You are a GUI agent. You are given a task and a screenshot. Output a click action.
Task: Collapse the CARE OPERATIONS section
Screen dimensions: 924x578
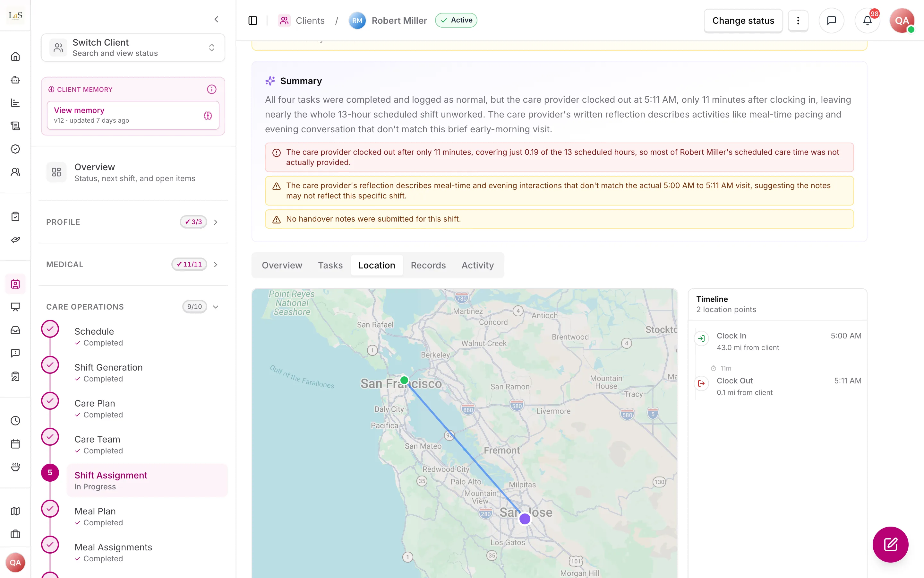(x=133, y=307)
